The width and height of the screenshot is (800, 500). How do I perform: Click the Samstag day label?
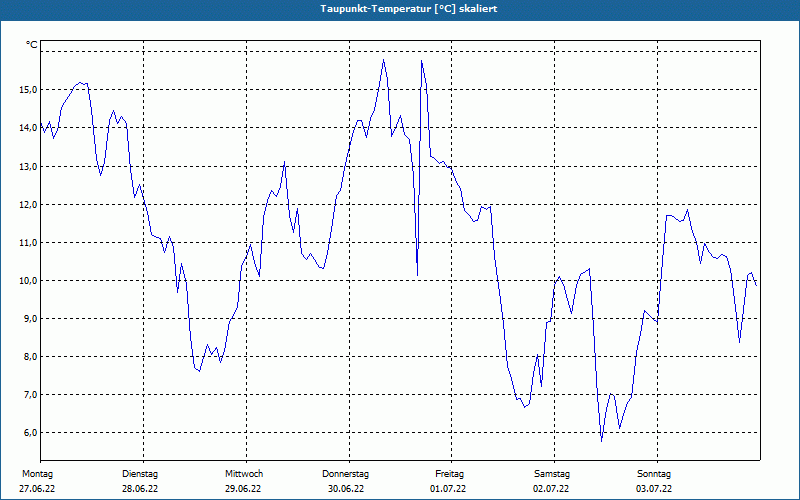tap(552, 474)
